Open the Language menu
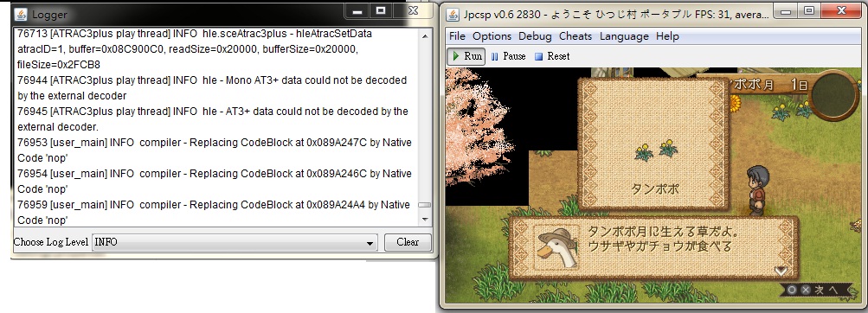868x313 pixels. (x=624, y=36)
